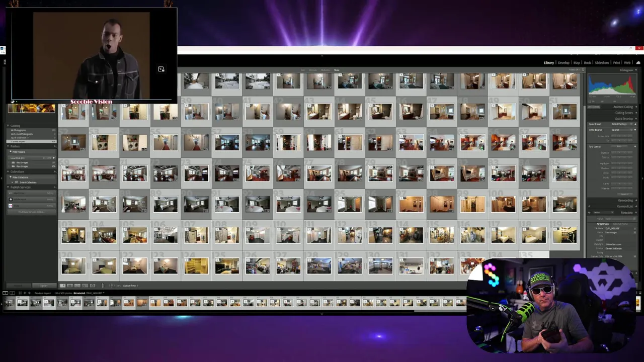Click the Collections panel plus icon
Image resolution: width=644 pixels, height=362 pixels.
[54, 171]
